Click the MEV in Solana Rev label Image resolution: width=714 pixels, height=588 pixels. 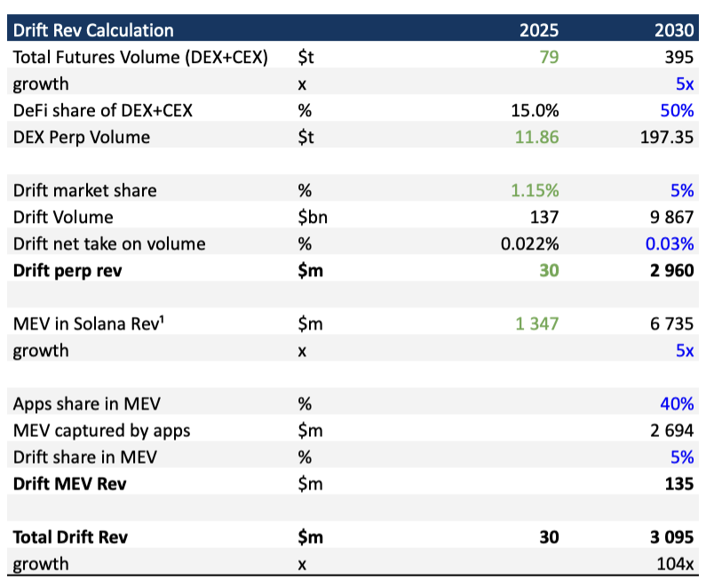88,323
